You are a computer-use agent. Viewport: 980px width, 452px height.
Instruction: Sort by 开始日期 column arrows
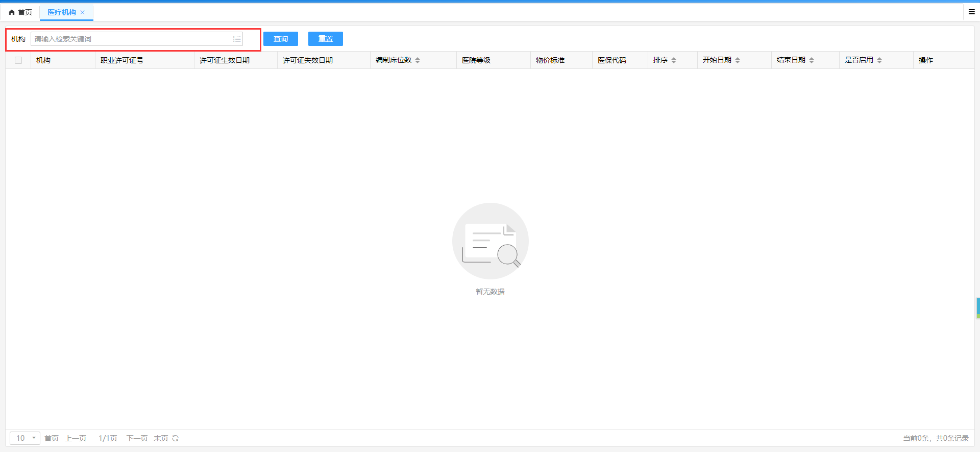click(738, 60)
